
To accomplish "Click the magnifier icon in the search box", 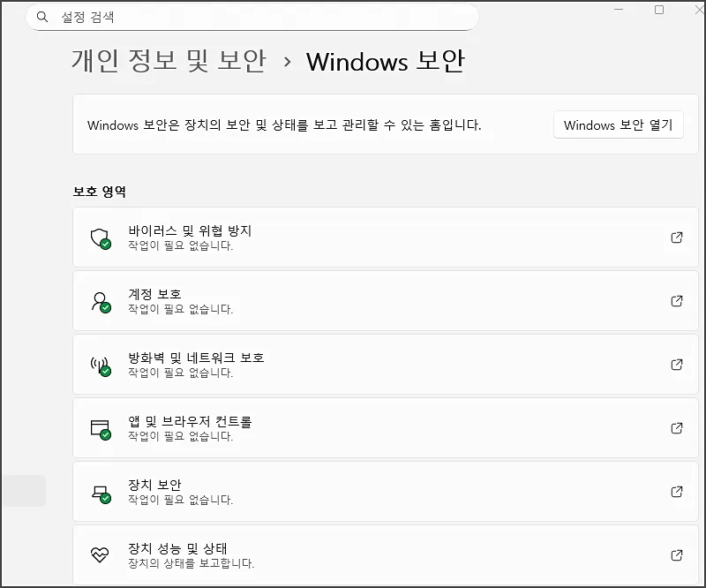I will [42, 17].
